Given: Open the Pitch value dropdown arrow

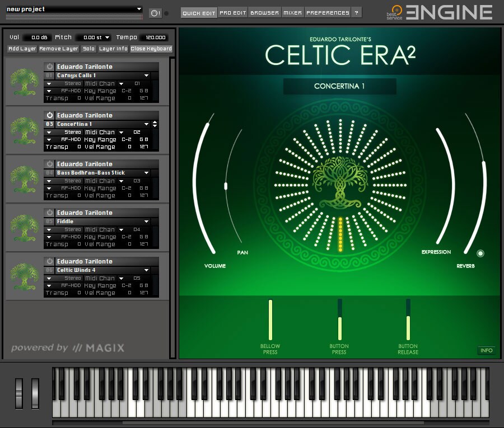Looking at the screenshot, I should 108,37.
